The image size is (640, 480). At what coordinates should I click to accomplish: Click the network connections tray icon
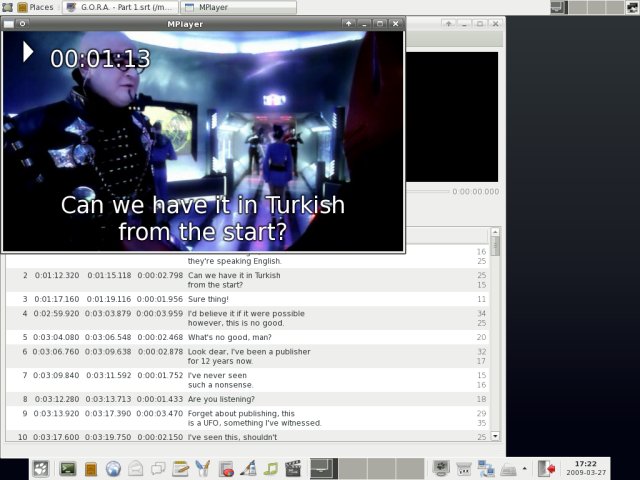coord(486,469)
